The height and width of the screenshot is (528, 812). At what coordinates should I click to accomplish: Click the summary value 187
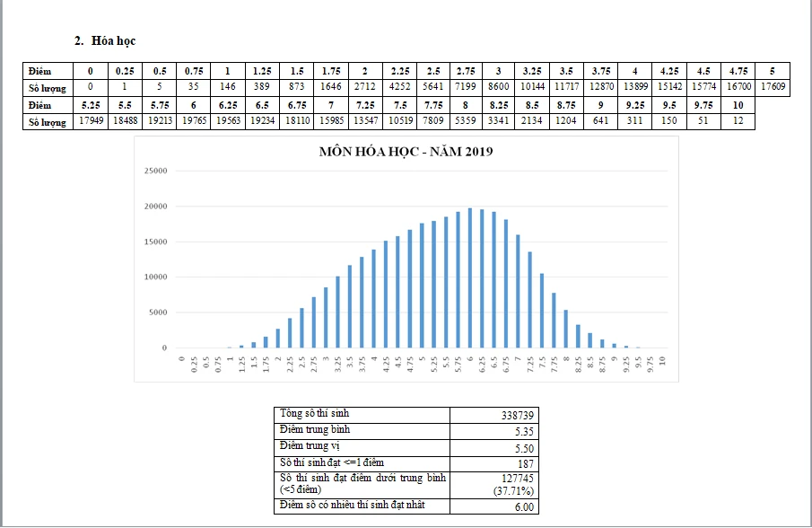pyautogui.click(x=526, y=463)
